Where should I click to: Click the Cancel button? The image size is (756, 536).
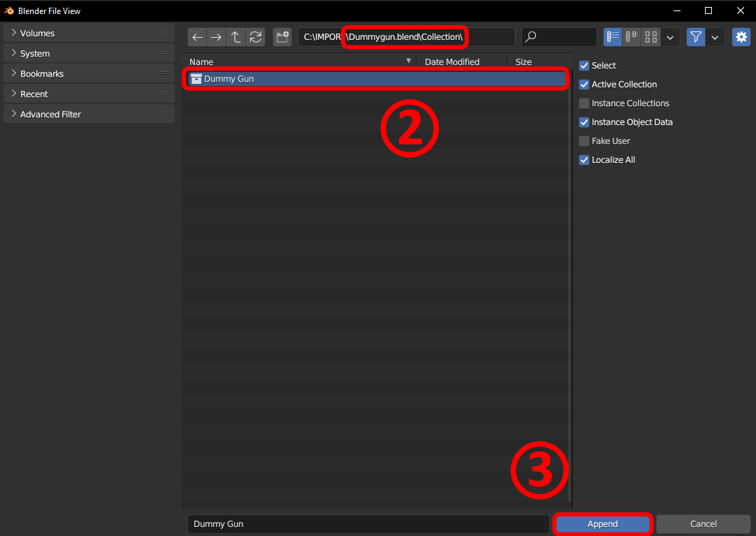[x=703, y=524]
